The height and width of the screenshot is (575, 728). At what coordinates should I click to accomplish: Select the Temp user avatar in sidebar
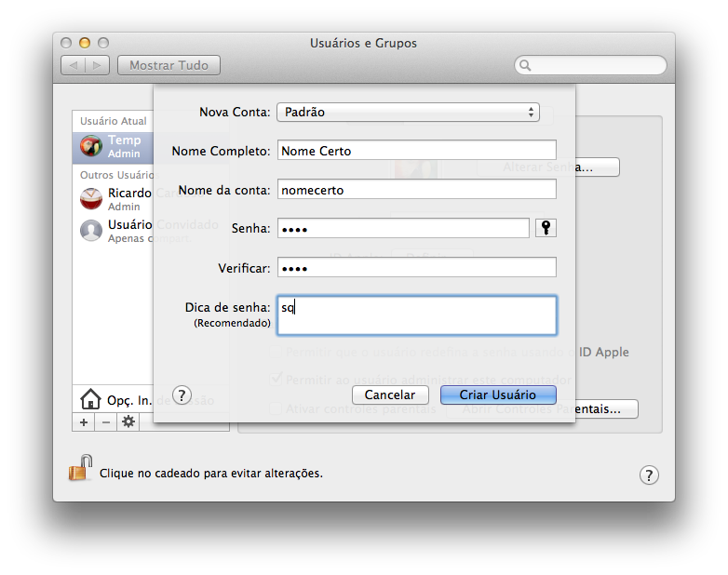tap(91, 147)
